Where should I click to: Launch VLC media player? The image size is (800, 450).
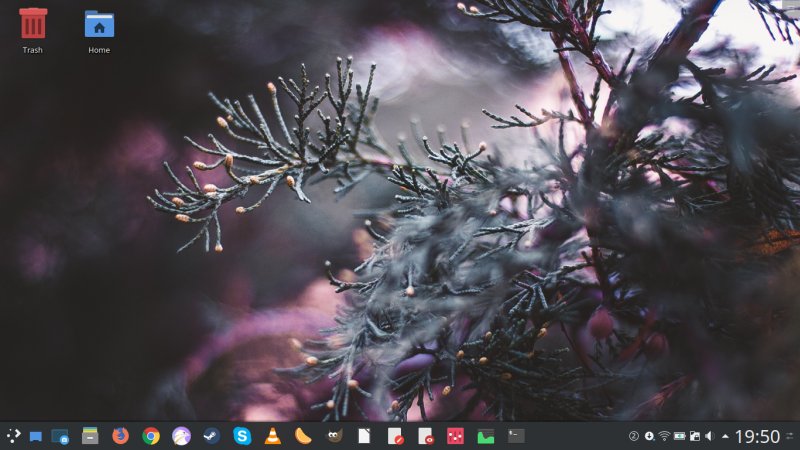tap(273, 436)
